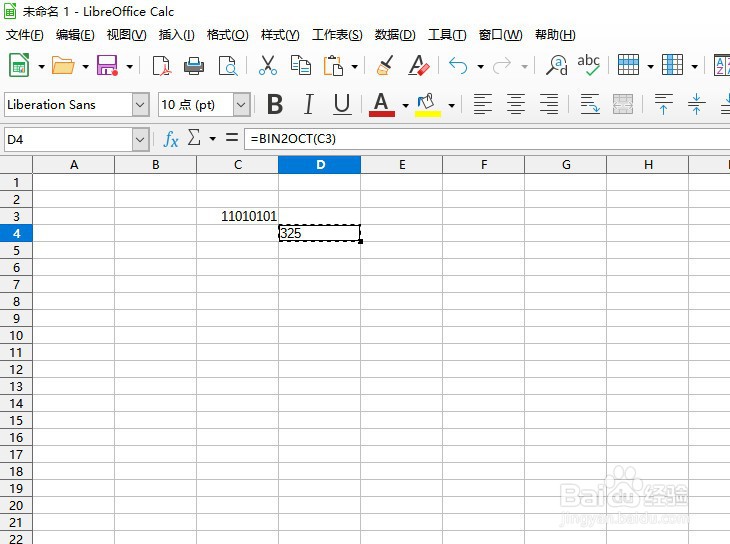Select cell C3 containing 11010101

pos(237,216)
